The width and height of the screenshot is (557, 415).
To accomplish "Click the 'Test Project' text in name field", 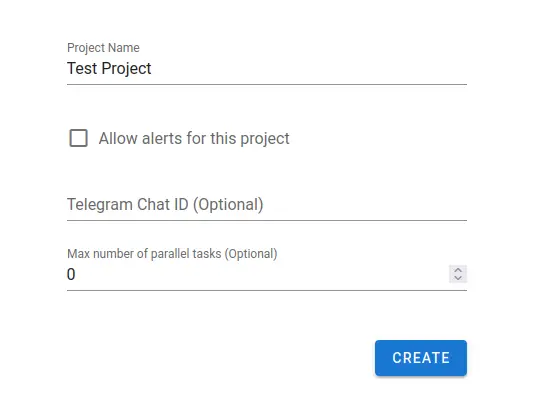I will pyautogui.click(x=109, y=68).
